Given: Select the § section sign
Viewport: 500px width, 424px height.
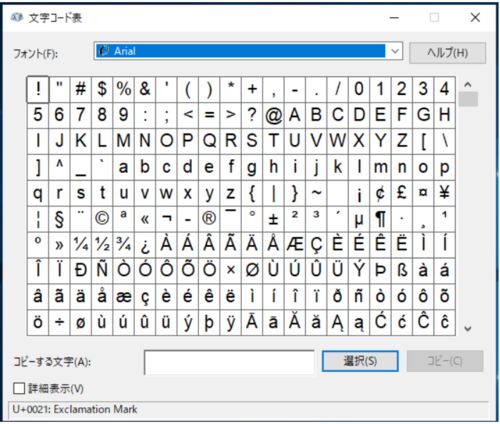Looking at the screenshot, I should 59,219.
